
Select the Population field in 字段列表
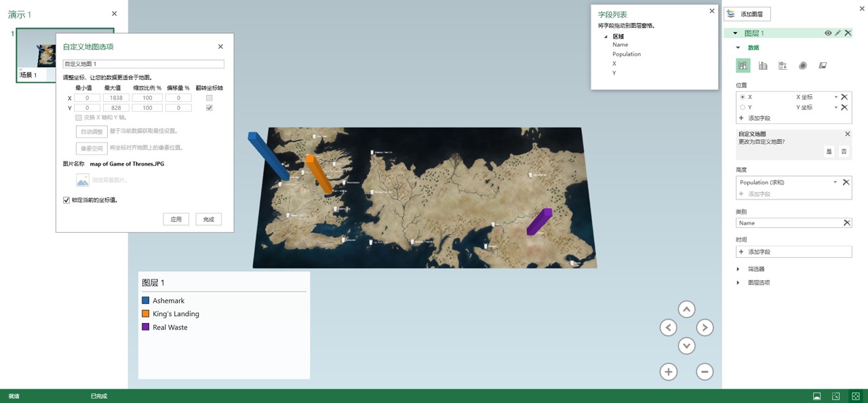click(x=627, y=54)
